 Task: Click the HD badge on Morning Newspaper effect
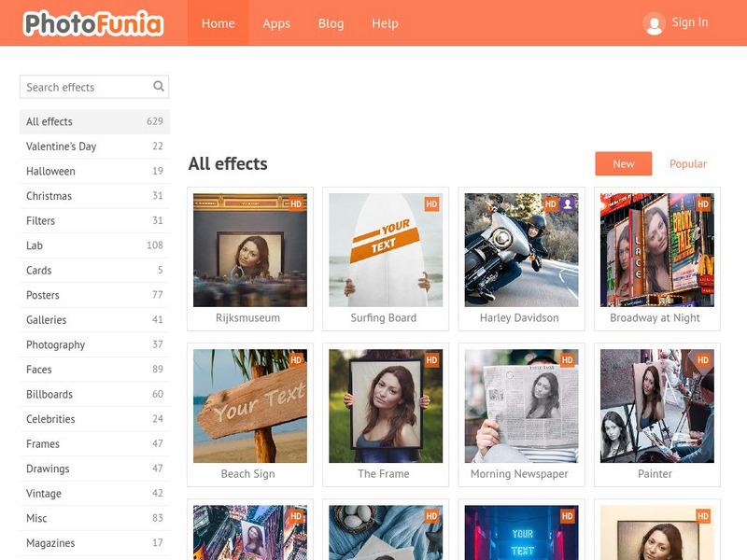(x=569, y=362)
